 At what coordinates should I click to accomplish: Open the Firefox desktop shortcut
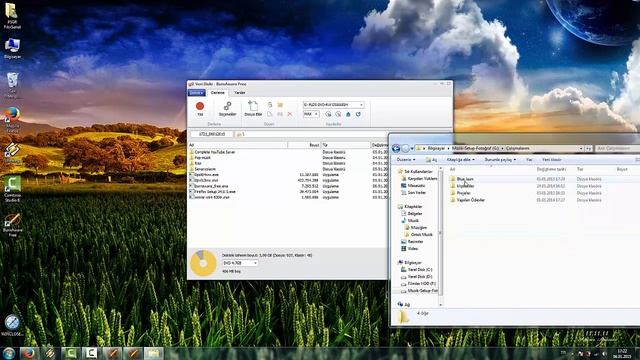click(x=12, y=119)
